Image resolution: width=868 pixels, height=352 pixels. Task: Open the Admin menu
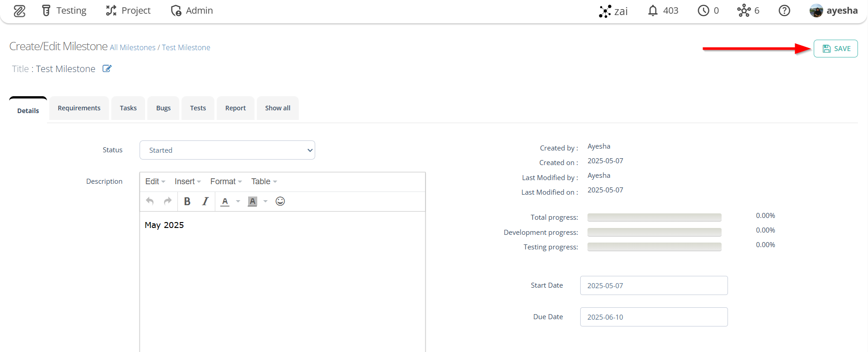(x=192, y=10)
